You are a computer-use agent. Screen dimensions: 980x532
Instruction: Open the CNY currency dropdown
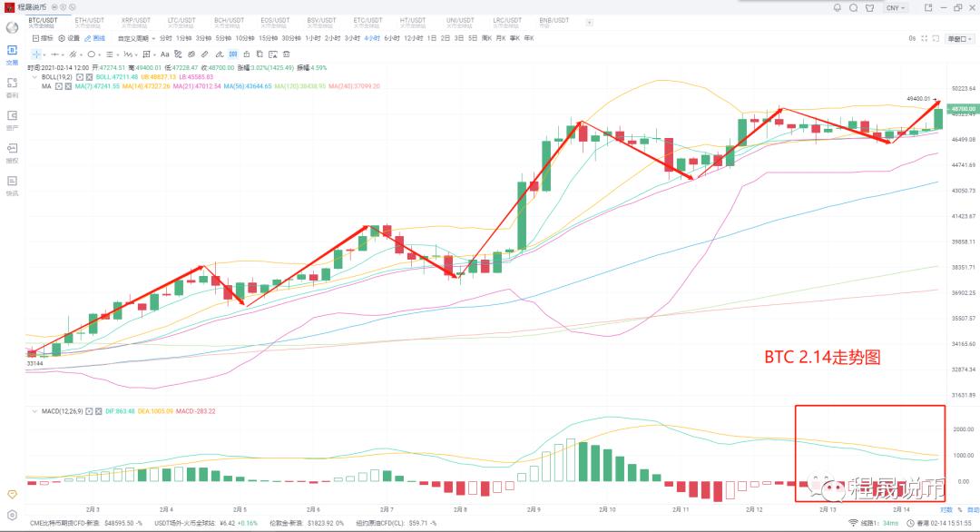click(895, 8)
